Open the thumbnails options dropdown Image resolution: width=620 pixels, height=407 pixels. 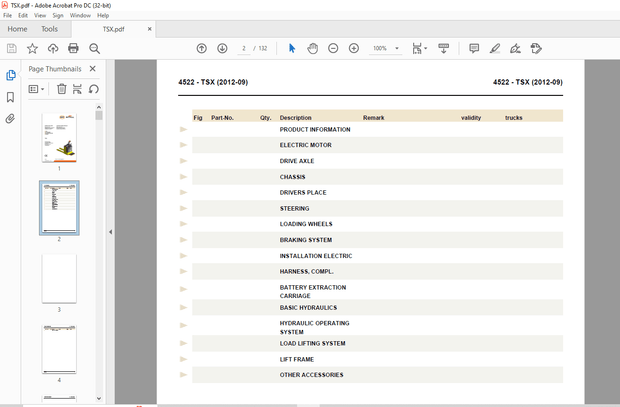(36, 89)
